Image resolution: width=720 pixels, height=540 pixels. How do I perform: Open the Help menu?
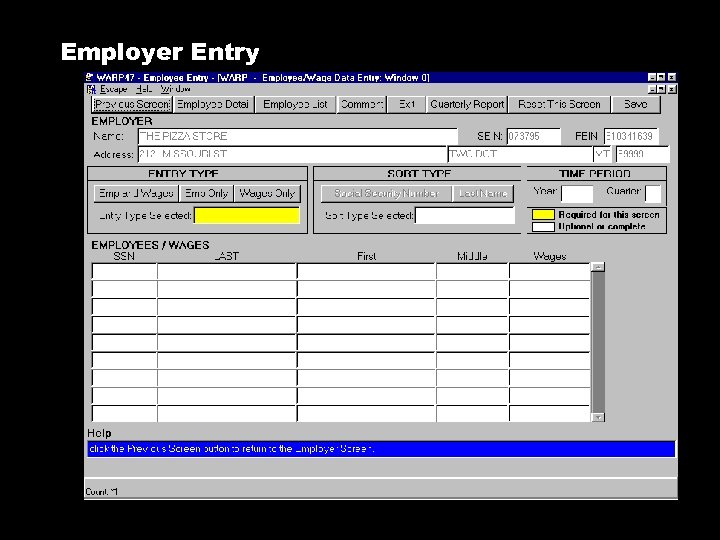(x=144, y=89)
